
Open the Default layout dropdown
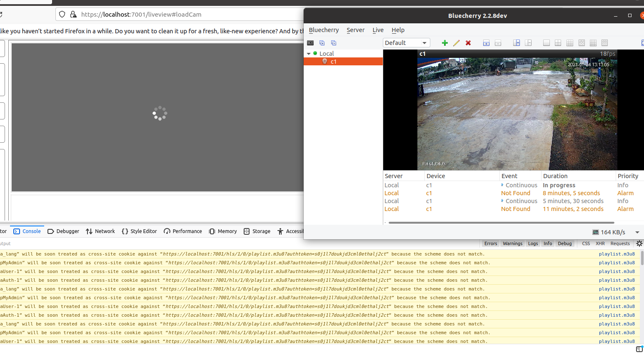(x=406, y=42)
